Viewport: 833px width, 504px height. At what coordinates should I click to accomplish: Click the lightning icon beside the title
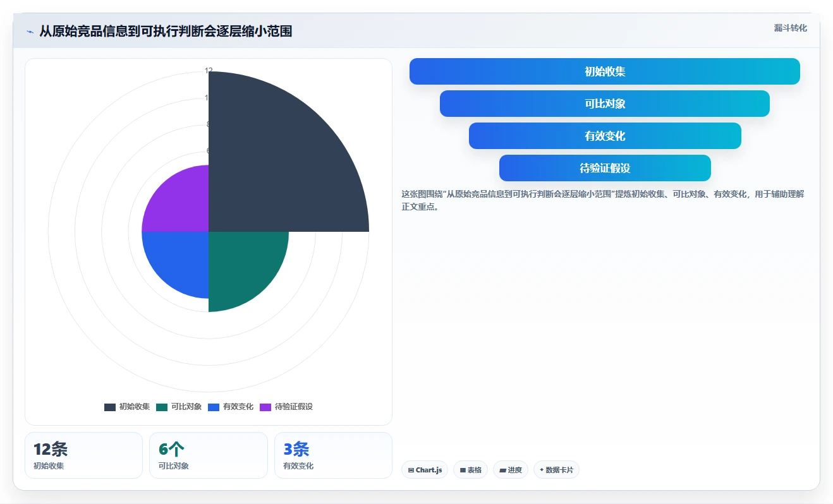(30, 32)
